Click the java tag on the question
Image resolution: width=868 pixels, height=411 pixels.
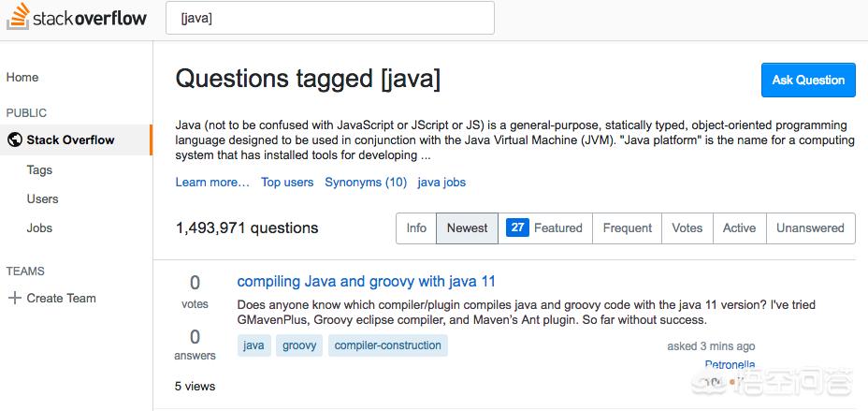click(254, 345)
